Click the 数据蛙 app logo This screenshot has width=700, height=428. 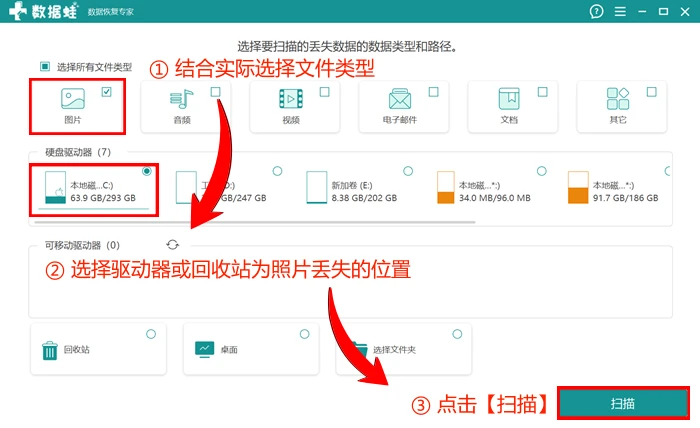click(44, 11)
